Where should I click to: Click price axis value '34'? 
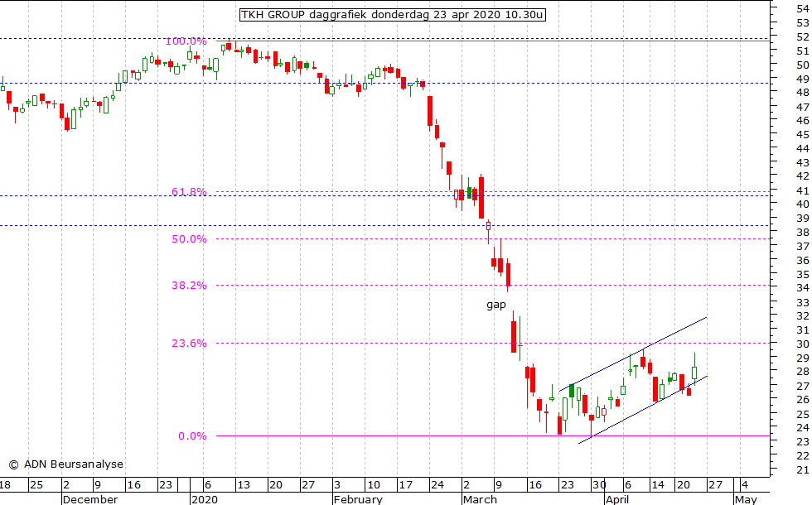click(803, 288)
